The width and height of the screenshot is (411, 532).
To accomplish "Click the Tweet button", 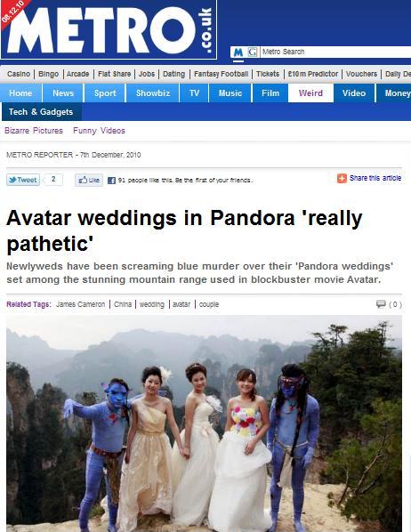I will (x=23, y=180).
